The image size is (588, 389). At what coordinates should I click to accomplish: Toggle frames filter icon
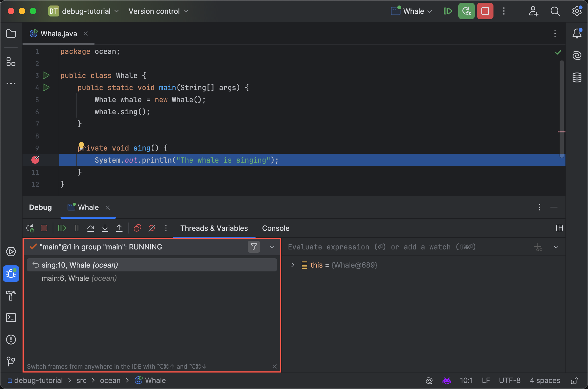click(254, 247)
